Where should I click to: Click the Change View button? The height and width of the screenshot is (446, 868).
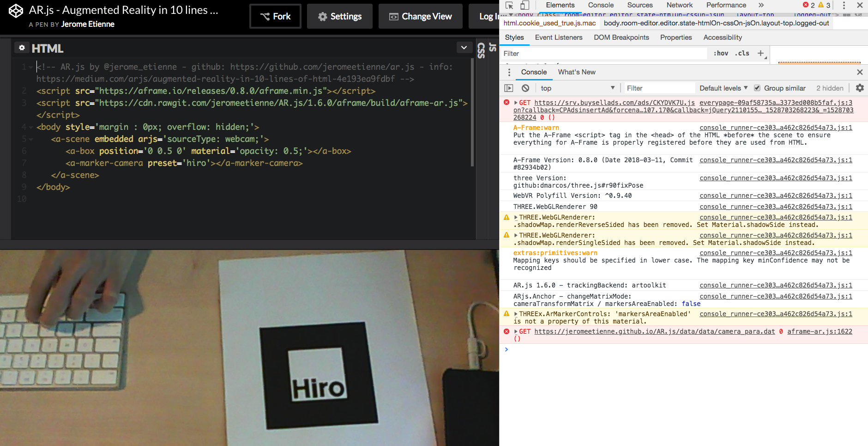[421, 16]
